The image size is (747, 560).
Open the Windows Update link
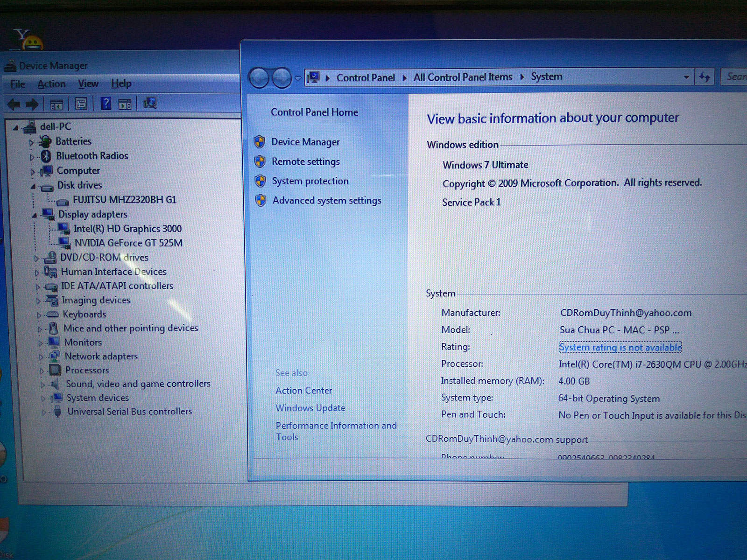(310, 408)
